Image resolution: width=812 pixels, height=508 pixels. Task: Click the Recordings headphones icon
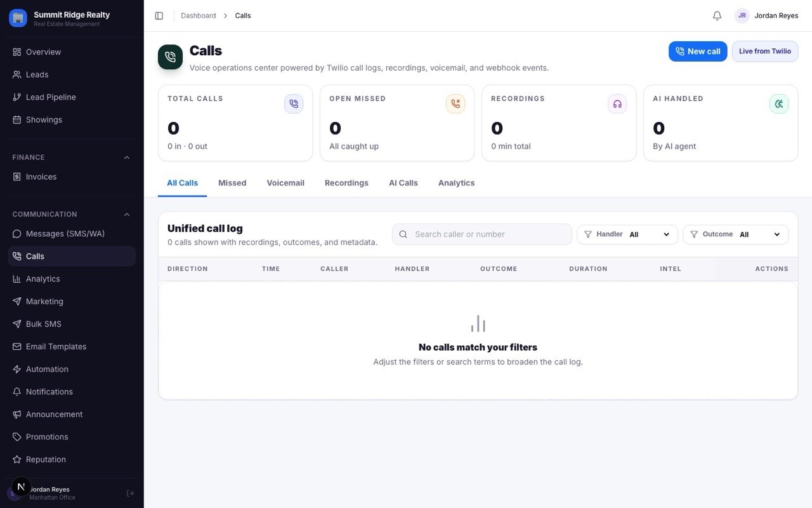617,104
